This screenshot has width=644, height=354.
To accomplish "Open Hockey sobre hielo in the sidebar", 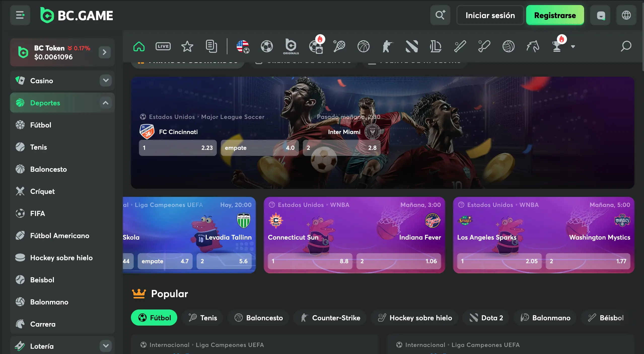I will click(62, 258).
